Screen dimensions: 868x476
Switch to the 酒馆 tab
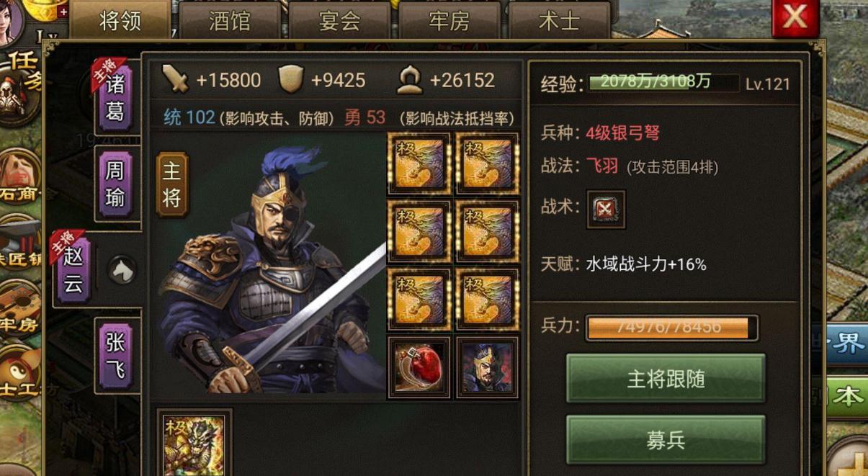pyautogui.click(x=230, y=20)
